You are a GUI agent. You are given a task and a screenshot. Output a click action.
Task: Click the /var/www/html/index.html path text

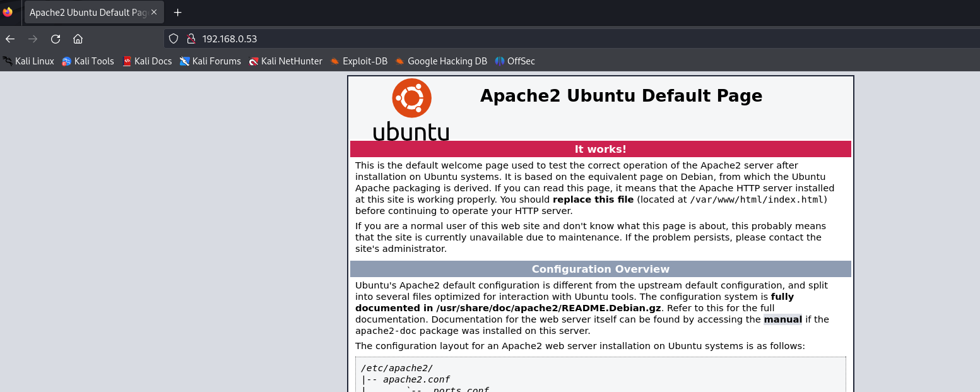757,199
